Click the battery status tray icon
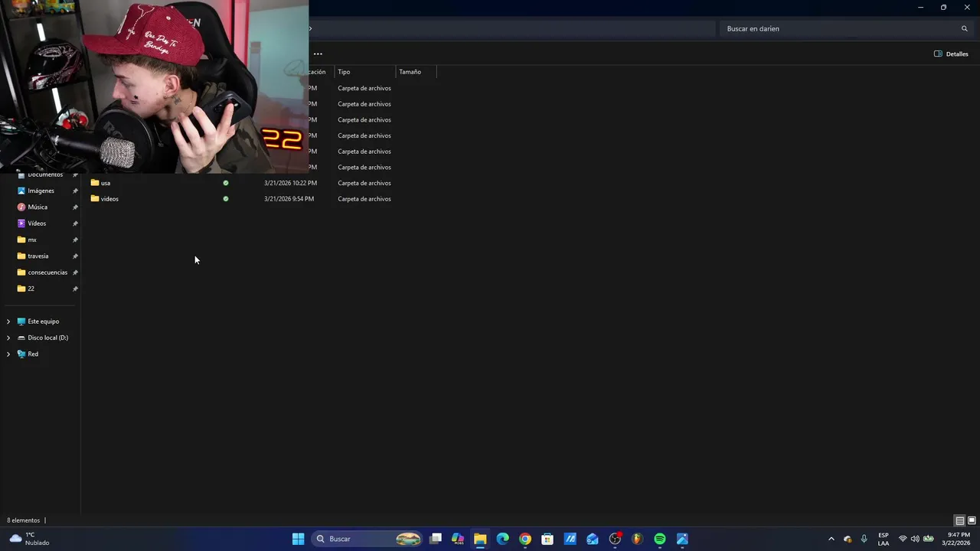This screenshot has height=551, width=980. (x=929, y=539)
